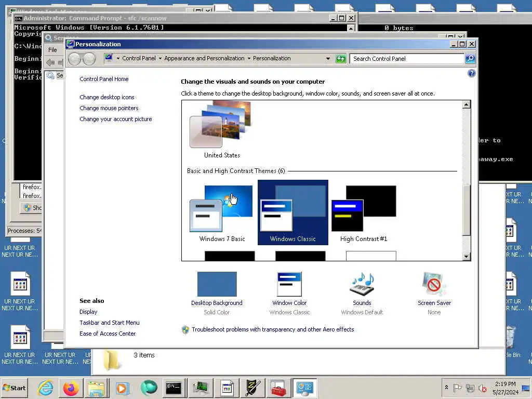
Task: Click the Desktop Background link text
Action: [x=217, y=303]
